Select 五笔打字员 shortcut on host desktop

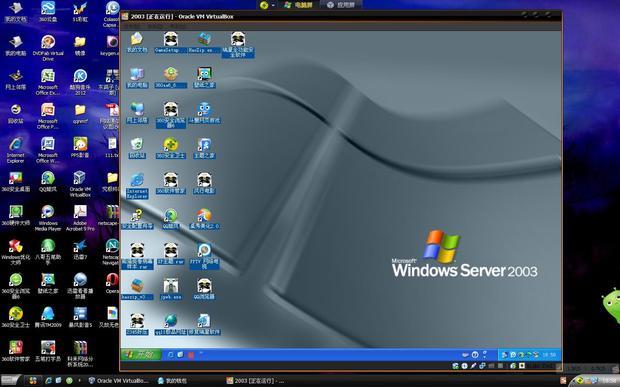pyautogui.click(x=48, y=352)
